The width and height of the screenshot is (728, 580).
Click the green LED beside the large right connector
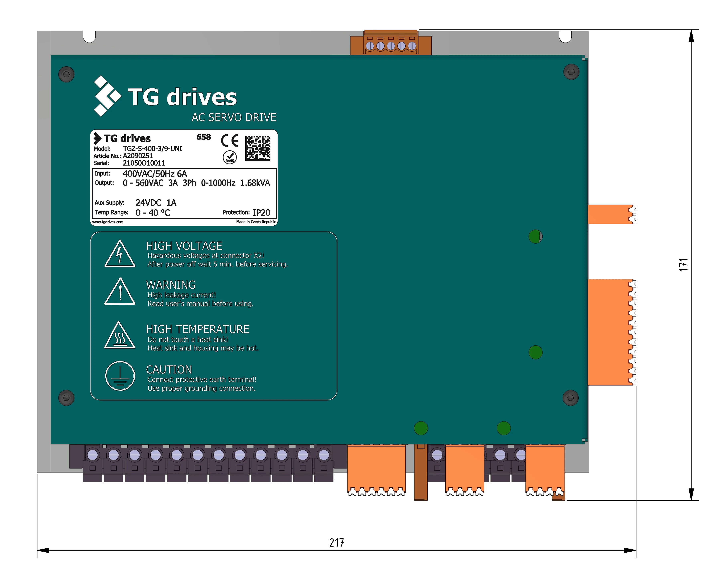coord(535,352)
